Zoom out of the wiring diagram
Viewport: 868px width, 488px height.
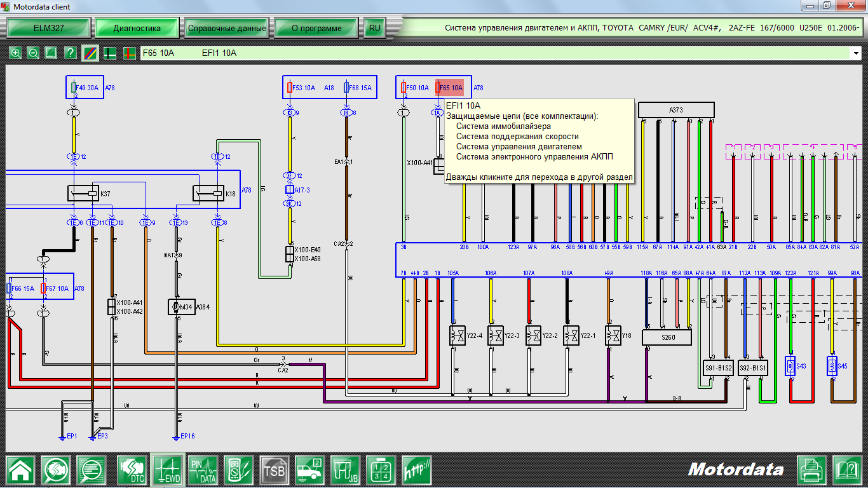tap(33, 53)
